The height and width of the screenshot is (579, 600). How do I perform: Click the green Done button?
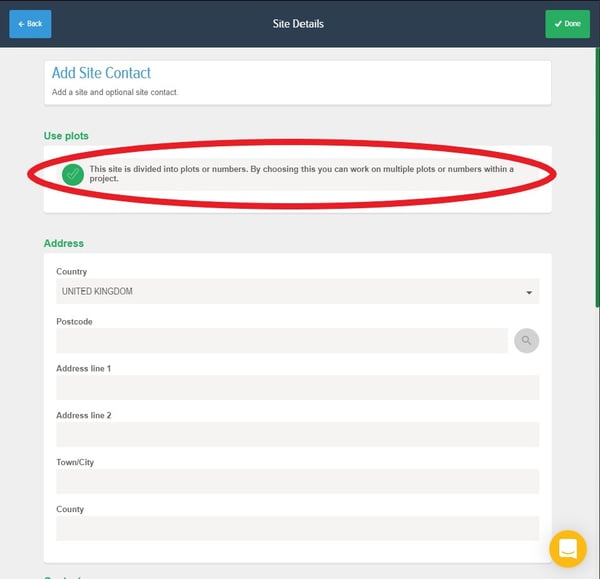[x=567, y=24]
